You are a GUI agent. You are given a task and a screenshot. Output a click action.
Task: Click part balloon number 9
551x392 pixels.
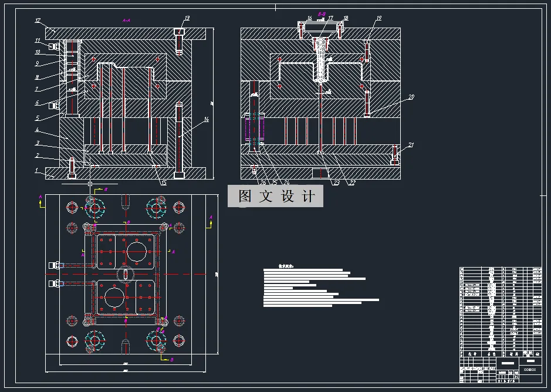click(37, 63)
